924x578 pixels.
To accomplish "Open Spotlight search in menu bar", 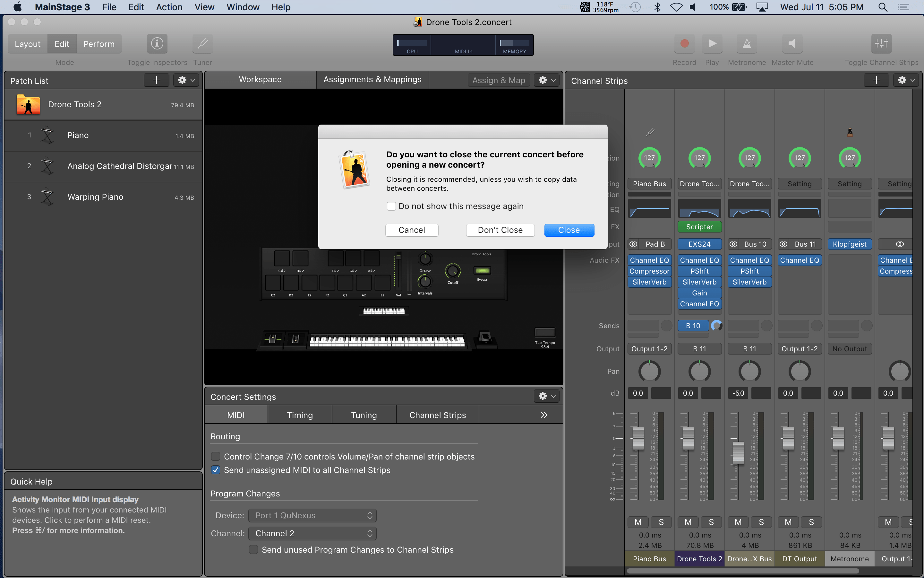I will 883,7.
